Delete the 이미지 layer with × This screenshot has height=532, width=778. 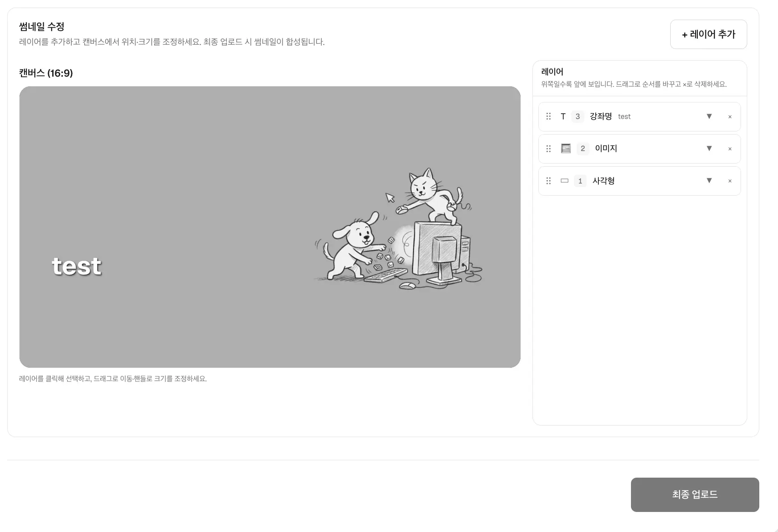click(x=730, y=149)
